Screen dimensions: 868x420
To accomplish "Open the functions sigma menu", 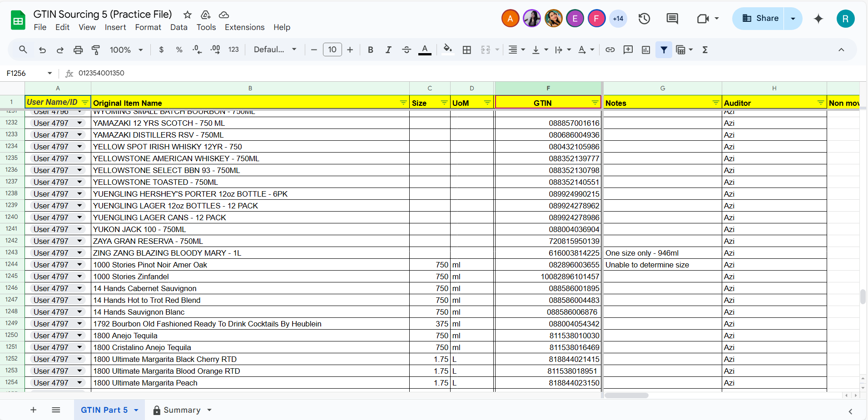I will [x=705, y=50].
